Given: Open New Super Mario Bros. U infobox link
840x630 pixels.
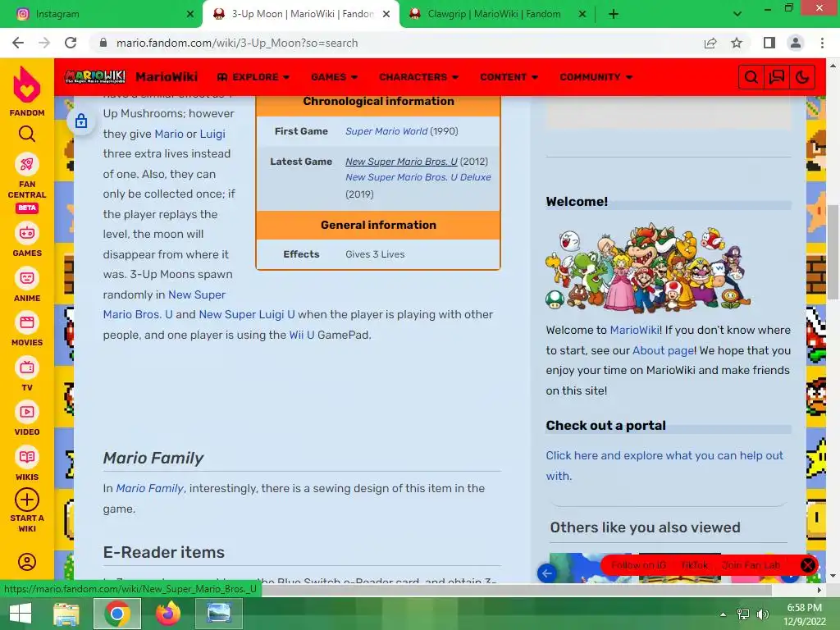Looking at the screenshot, I should (x=401, y=162).
